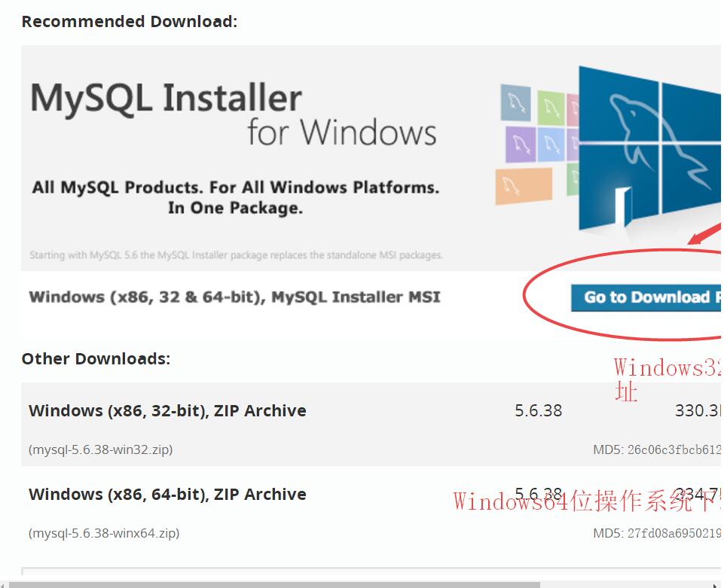Screen dimensions: 724x588
Task: Click the light blue dolphin tile
Action: pyautogui.click(x=551, y=143)
